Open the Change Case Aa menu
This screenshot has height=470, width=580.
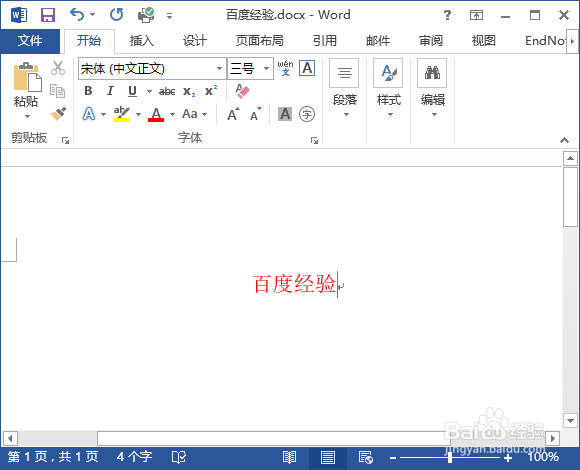(194, 114)
